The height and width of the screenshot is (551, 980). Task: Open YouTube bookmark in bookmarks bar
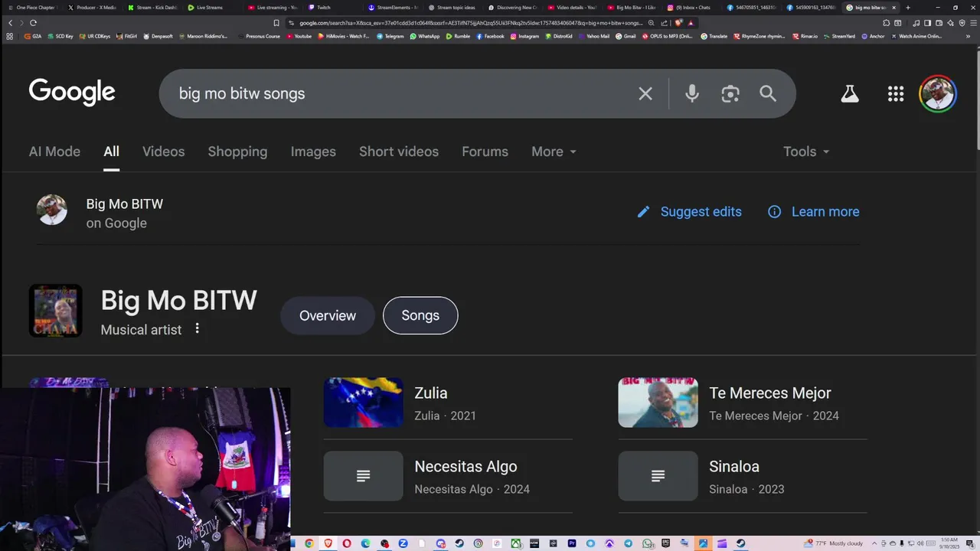point(299,36)
